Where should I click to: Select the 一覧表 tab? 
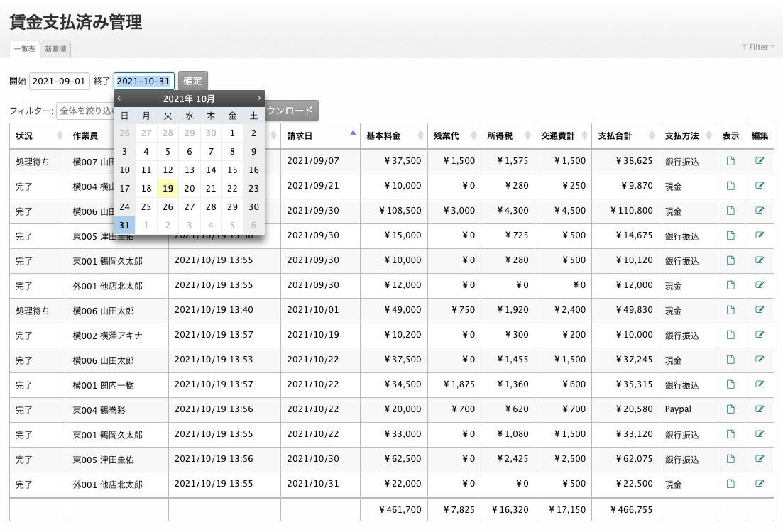point(25,50)
